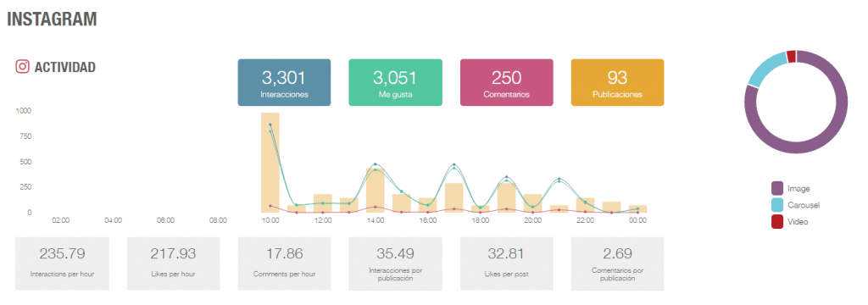Select the 3,301 Interacciones card
The height and width of the screenshot is (305, 868).
pos(284,82)
